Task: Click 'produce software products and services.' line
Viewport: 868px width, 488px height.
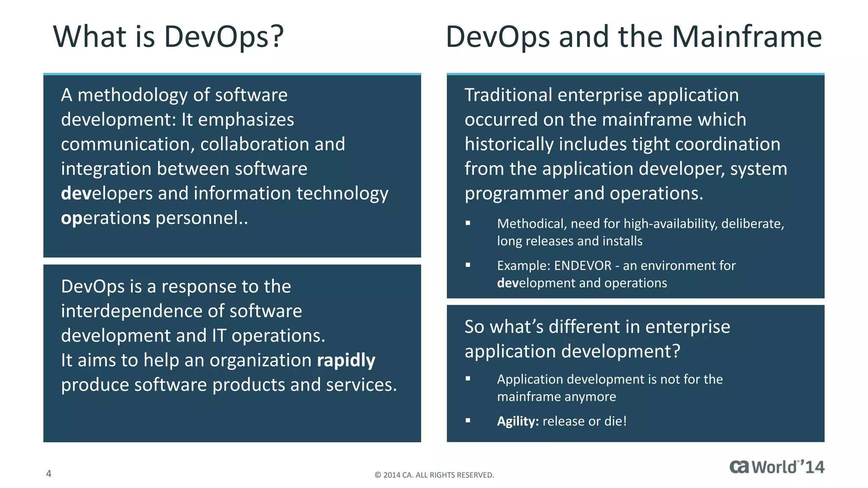Action: (229, 385)
